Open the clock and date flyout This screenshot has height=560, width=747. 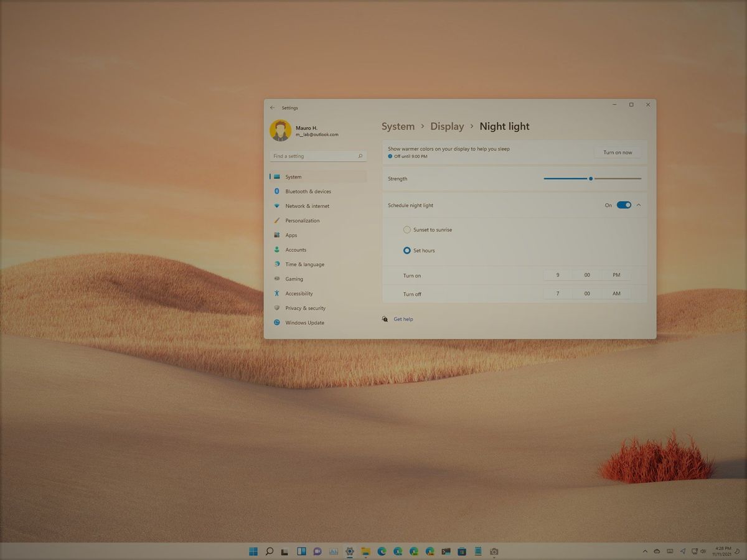point(722,551)
